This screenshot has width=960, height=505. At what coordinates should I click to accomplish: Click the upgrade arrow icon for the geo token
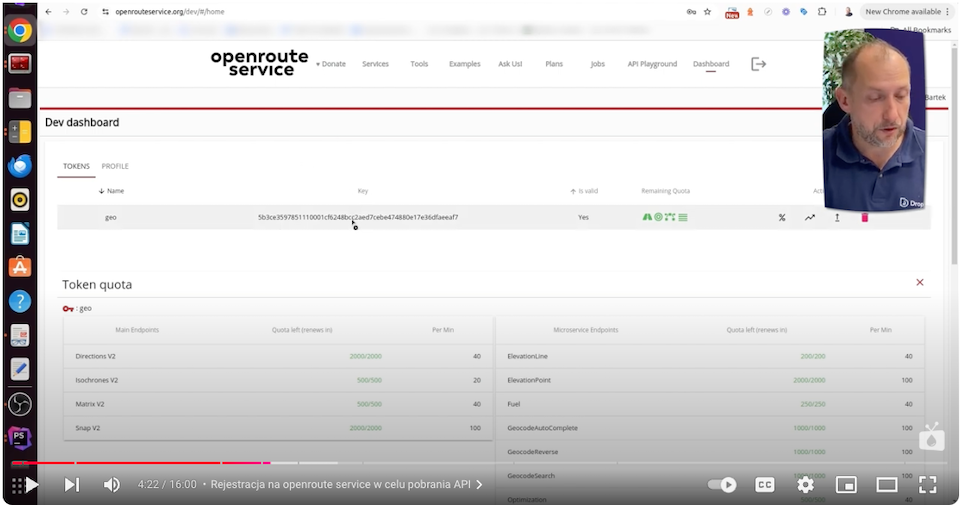click(x=837, y=217)
